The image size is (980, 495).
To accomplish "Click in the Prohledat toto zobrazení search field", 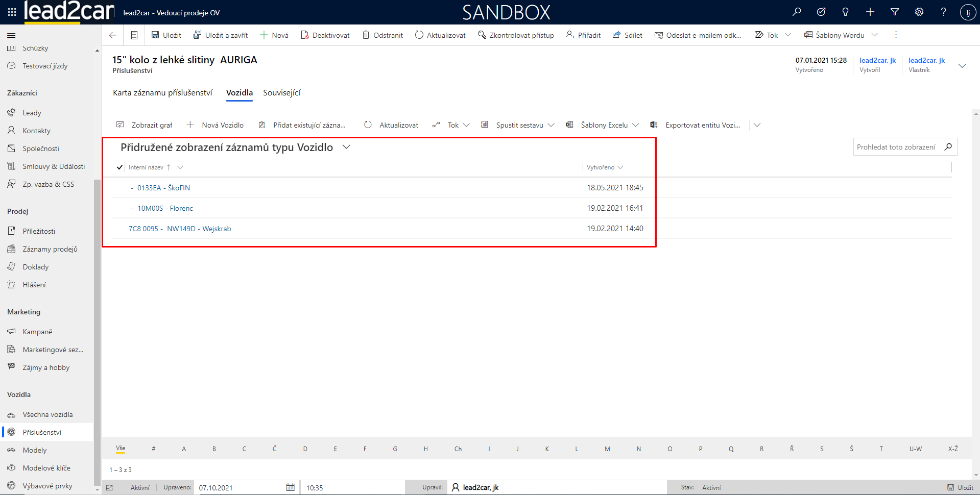I will tap(896, 147).
